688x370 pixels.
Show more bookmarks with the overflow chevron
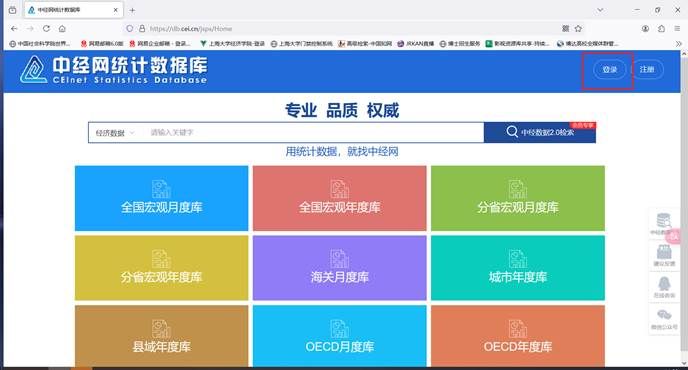678,43
